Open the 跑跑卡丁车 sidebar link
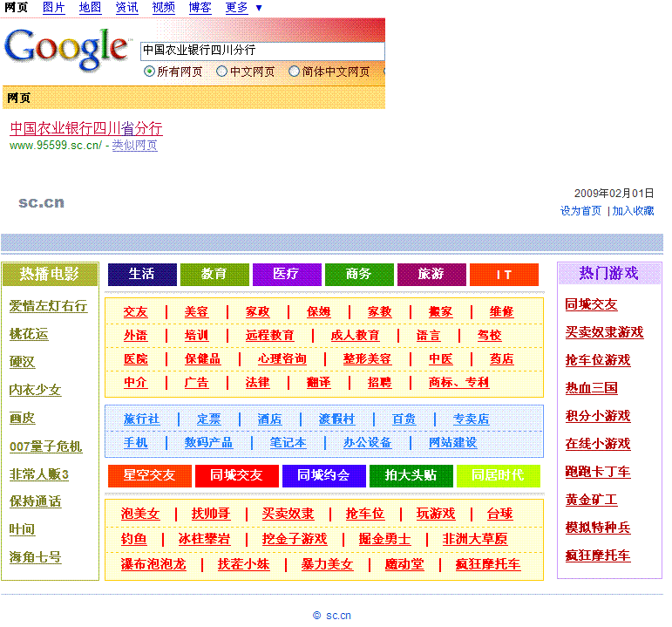Viewport: 672px width, 627px height. (598, 472)
